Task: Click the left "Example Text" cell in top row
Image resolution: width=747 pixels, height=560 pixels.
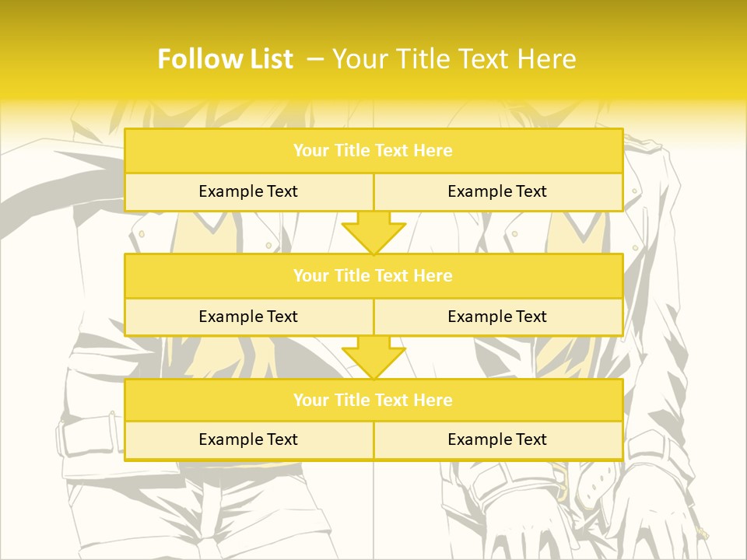Action: [248, 191]
